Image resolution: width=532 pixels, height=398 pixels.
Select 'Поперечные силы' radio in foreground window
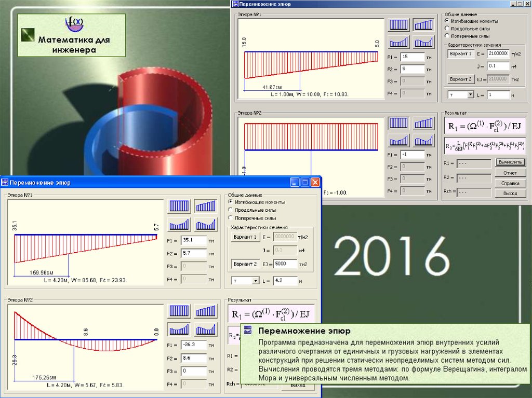click(x=230, y=218)
